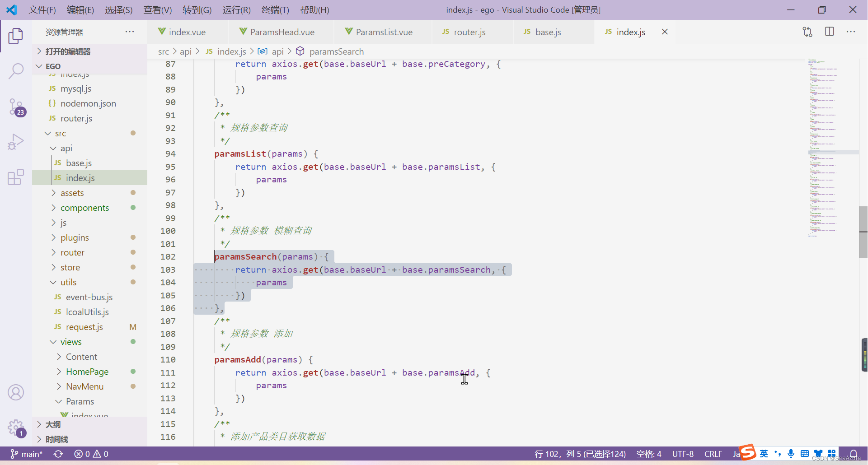
Task: Open Source Control view with 23 changes
Action: pyautogui.click(x=17, y=107)
